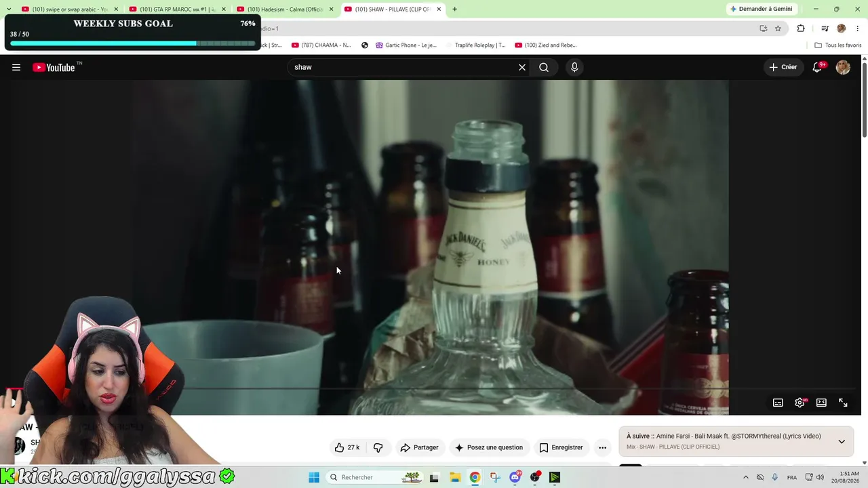This screenshot has height=488, width=868.
Task: Open the Chrome profile avatar
Action: (x=842, y=28)
